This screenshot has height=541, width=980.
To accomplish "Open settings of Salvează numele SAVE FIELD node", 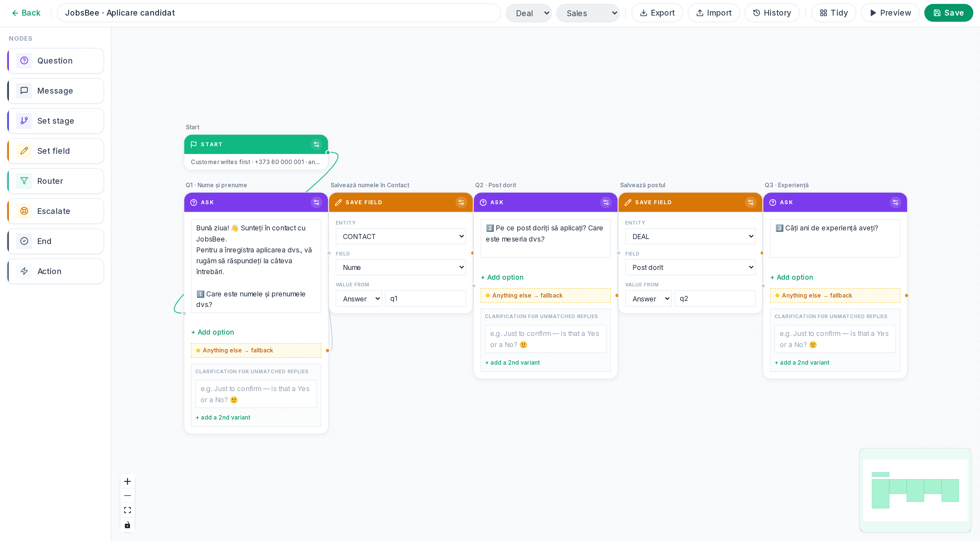I will (x=461, y=202).
